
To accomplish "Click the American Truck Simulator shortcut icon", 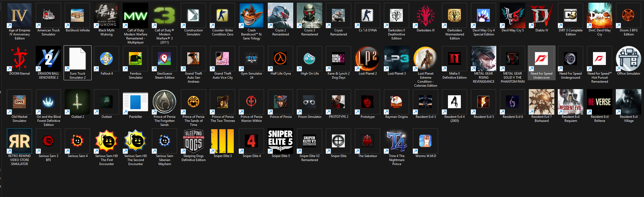I will [48, 16].
